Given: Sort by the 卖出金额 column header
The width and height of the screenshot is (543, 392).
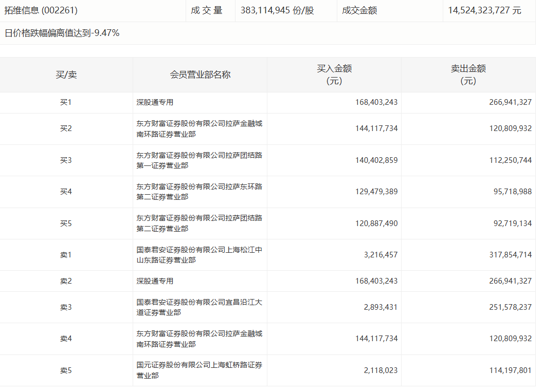Looking at the screenshot, I should pyautogui.click(x=468, y=74).
